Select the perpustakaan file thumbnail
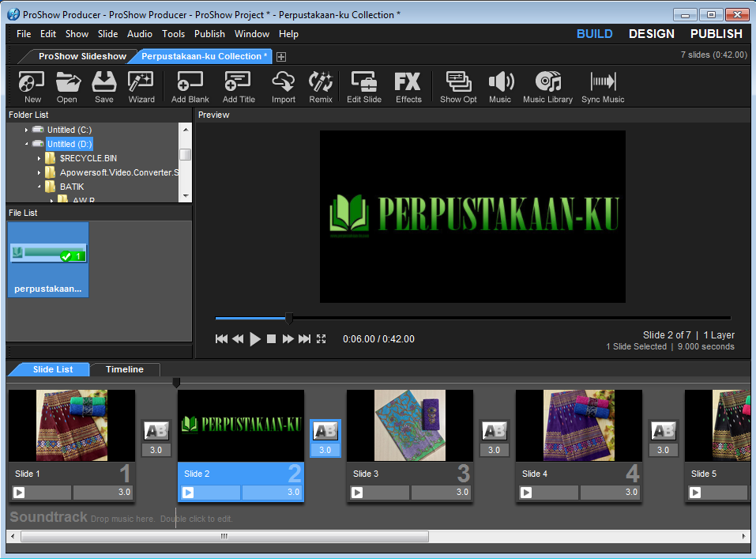The image size is (756, 559). coord(48,259)
